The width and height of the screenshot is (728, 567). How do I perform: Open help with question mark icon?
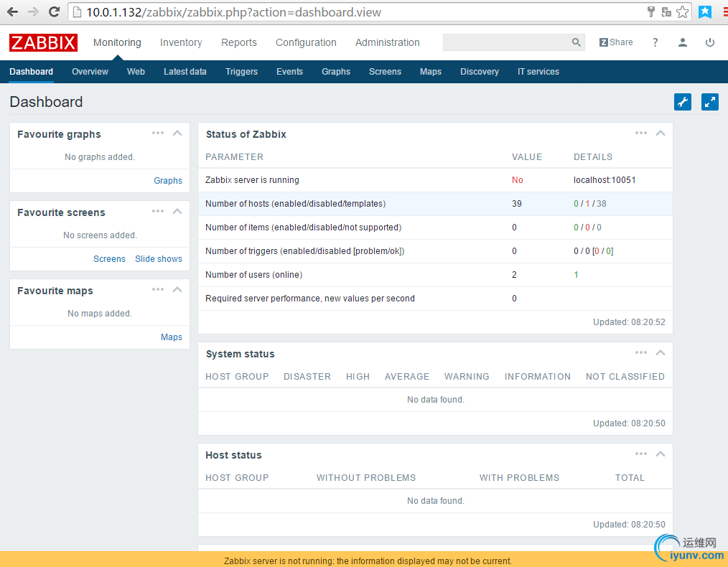(x=655, y=42)
